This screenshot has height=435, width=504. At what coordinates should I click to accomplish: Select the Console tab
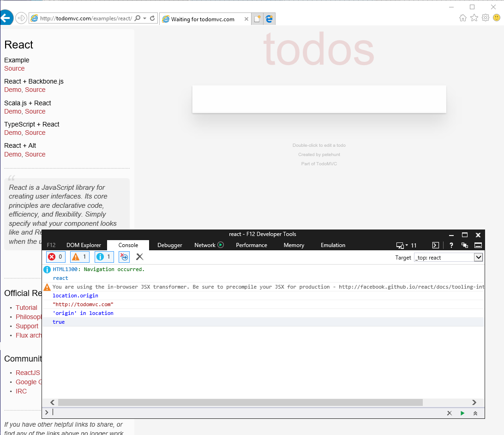tap(128, 245)
